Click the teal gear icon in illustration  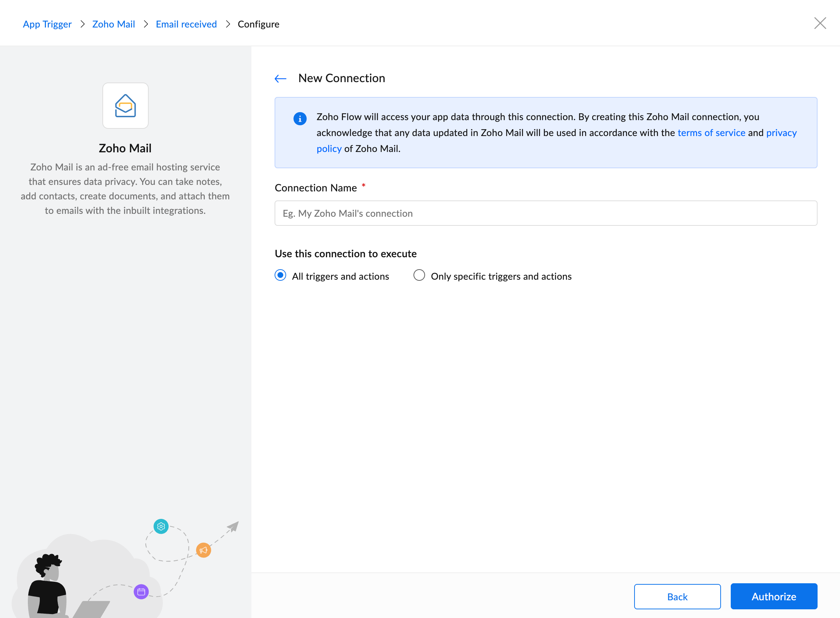coord(161,526)
